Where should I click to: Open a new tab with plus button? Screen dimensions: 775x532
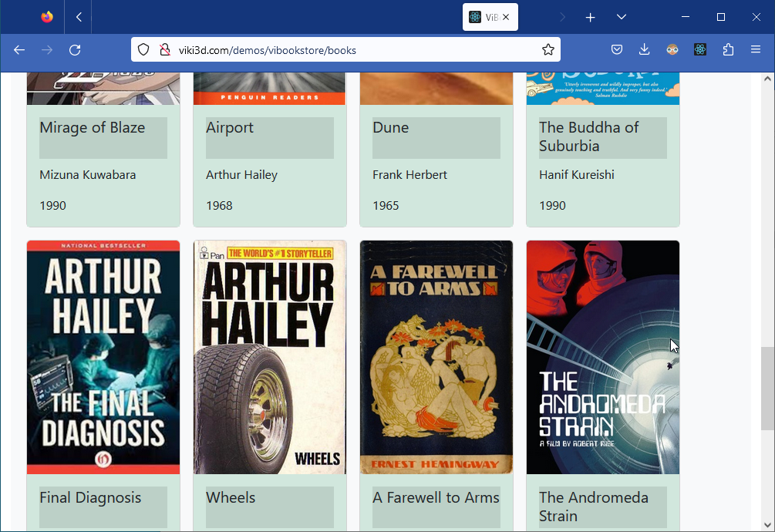click(x=590, y=17)
